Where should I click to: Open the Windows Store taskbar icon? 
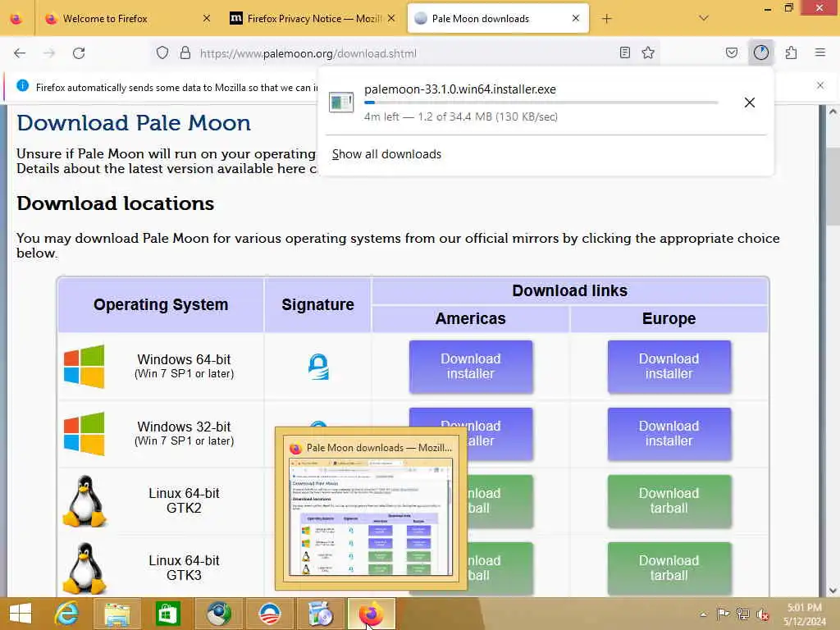168,614
